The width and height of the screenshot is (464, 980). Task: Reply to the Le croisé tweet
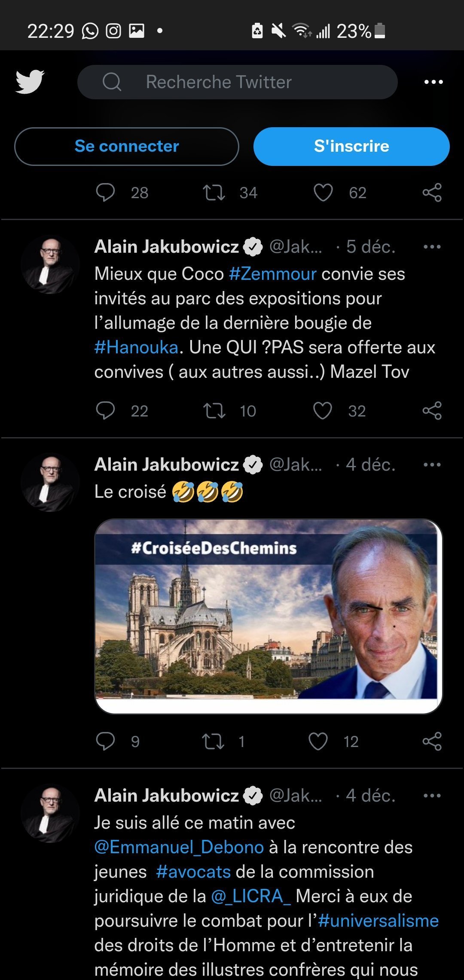105,741
